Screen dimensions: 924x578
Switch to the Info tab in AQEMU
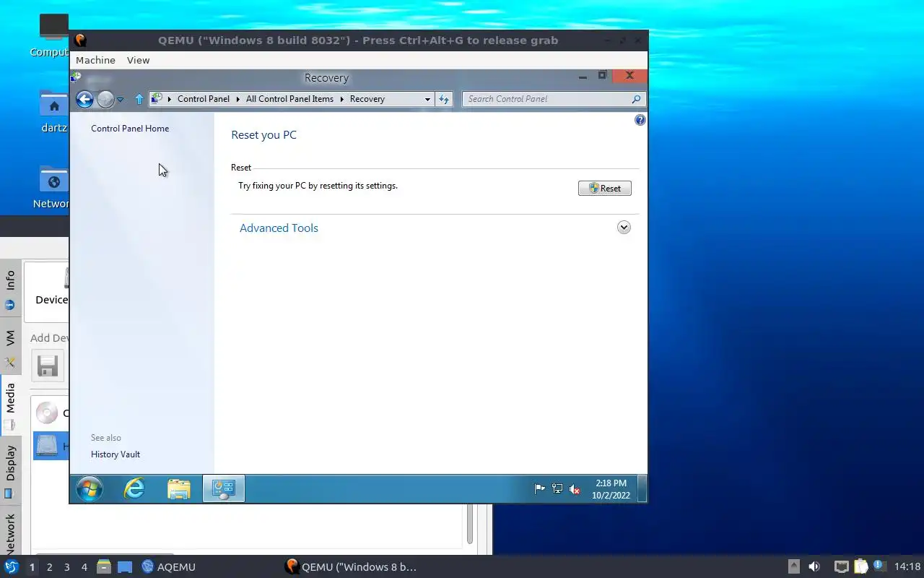tap(10, 289)
